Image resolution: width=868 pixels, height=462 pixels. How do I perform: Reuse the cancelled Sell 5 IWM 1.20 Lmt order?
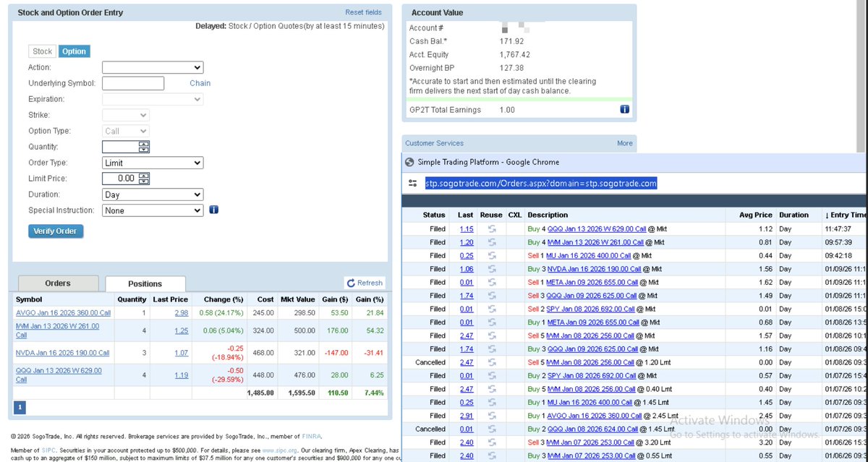pyautogui.click(x=492, y=362)
